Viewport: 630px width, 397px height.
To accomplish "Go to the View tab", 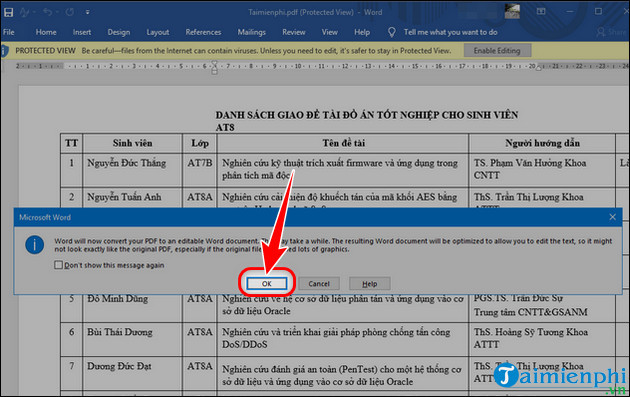I will 329,32.
